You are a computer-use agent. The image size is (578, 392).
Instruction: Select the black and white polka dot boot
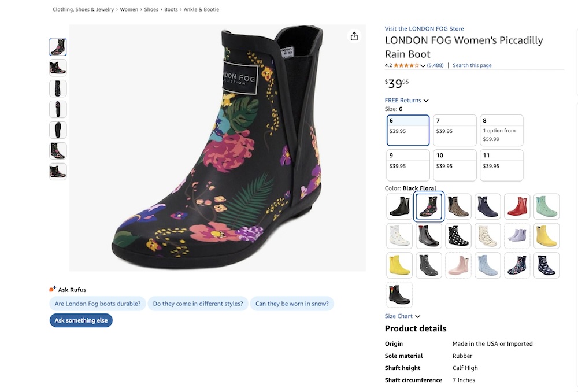(458, 236)
